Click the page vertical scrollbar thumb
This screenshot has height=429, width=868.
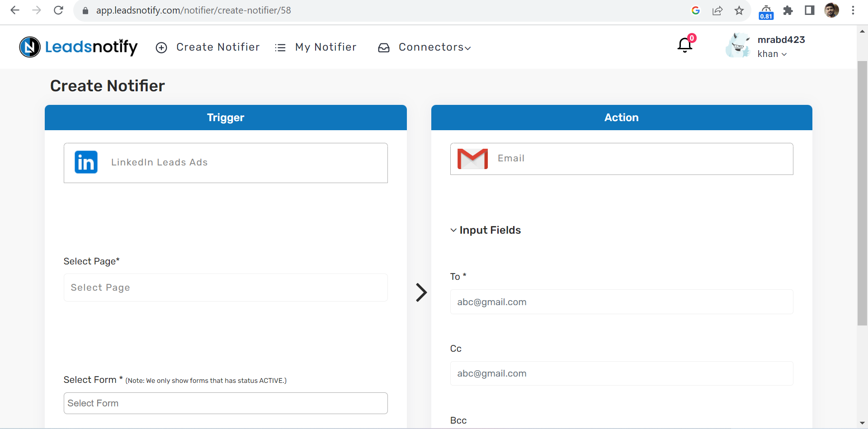863,193
